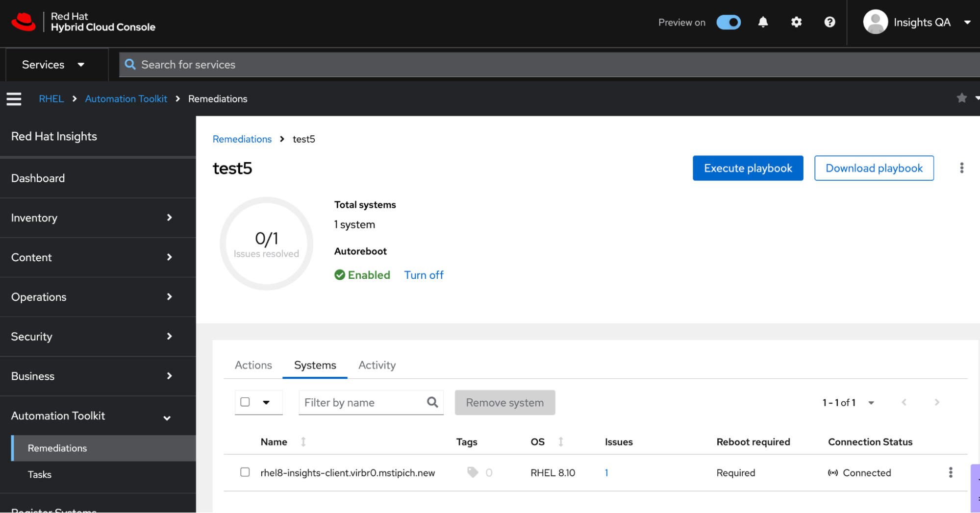Image resolution: width=980 pixels, height=513 pixels.
Task: Expand the Inventory navigation section
Action: click(98, 218)
